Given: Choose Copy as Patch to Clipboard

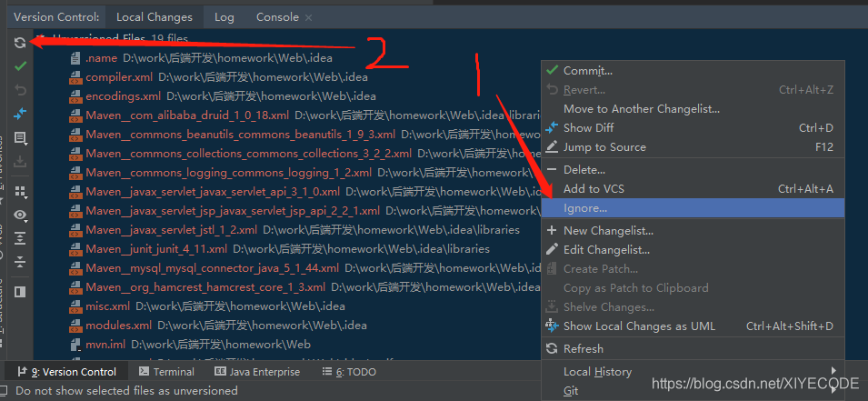Looking at the screenshot, I should coord(693,288).
